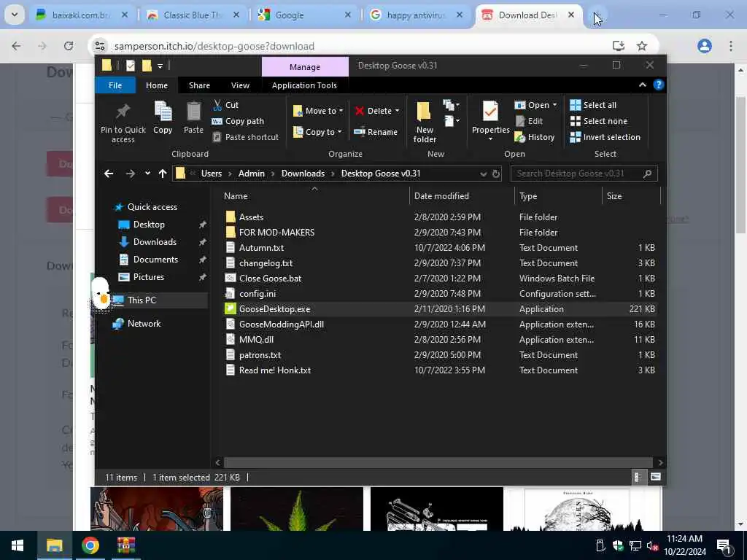Go up one folder level
Screen dimensions: 747x560
(x=163, y=174)
